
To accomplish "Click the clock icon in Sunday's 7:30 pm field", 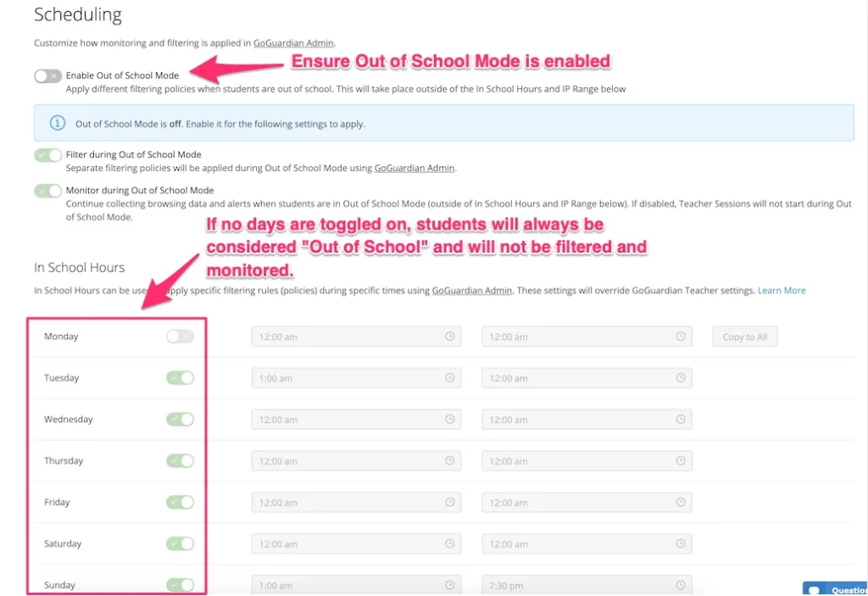I will 681,585.
